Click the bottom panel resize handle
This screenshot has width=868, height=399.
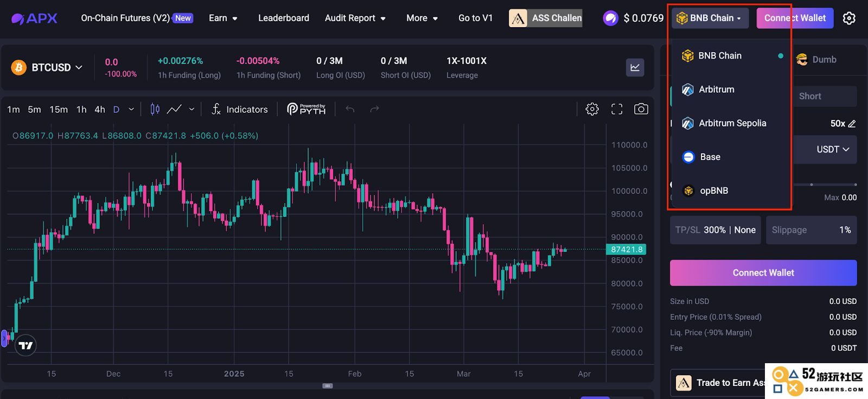(327, 386)
